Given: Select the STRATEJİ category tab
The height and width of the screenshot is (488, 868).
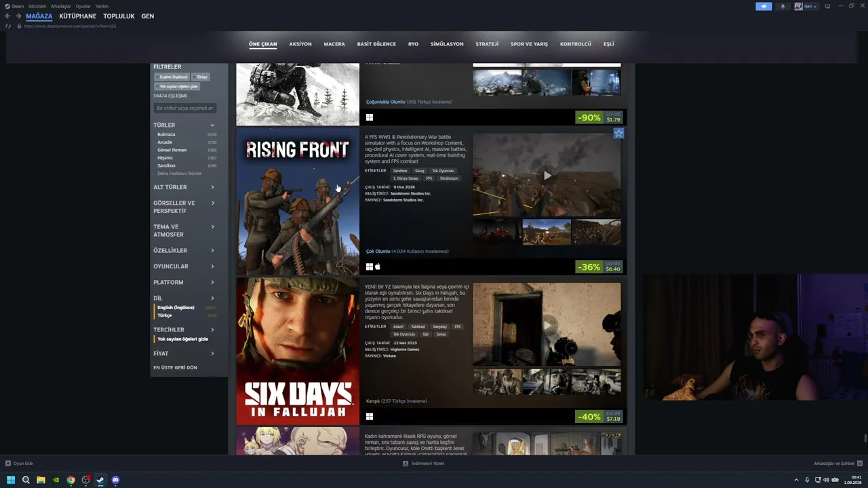Looking at the screenshot, I should [487, 44].
